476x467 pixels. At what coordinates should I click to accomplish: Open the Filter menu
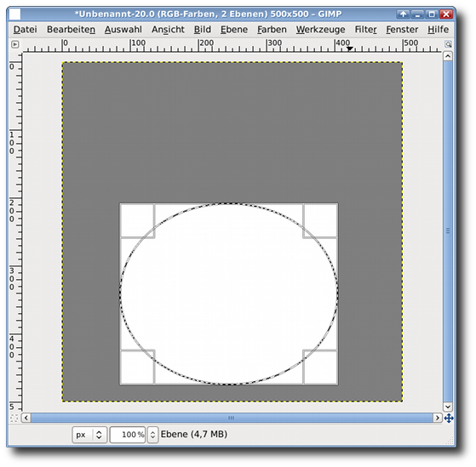[365, 30]
